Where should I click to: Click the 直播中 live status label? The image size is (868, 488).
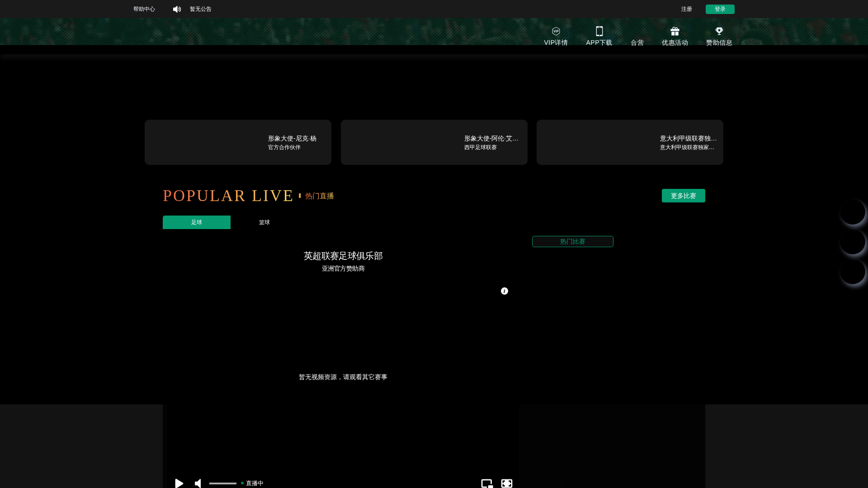(255, 483)
